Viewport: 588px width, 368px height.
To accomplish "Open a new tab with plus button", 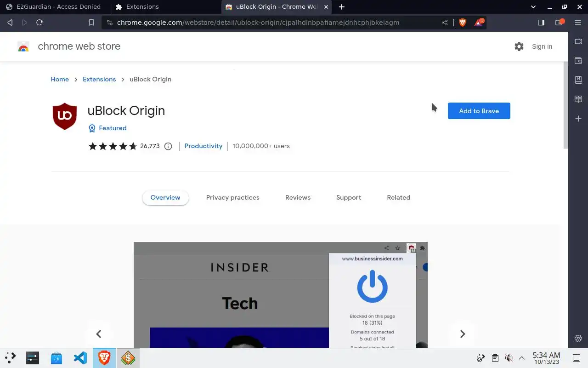I will 342,7.
